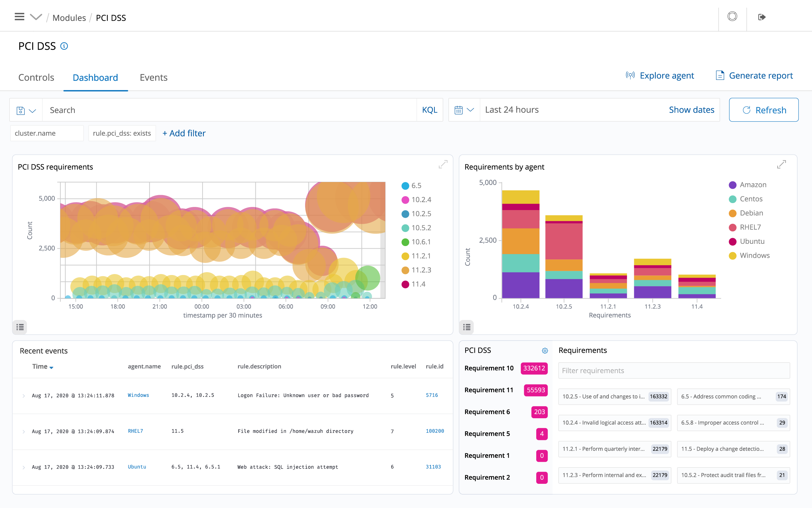The image size is (812, 508).
Task: Click the Filter requirements input field
Action: 674,370
